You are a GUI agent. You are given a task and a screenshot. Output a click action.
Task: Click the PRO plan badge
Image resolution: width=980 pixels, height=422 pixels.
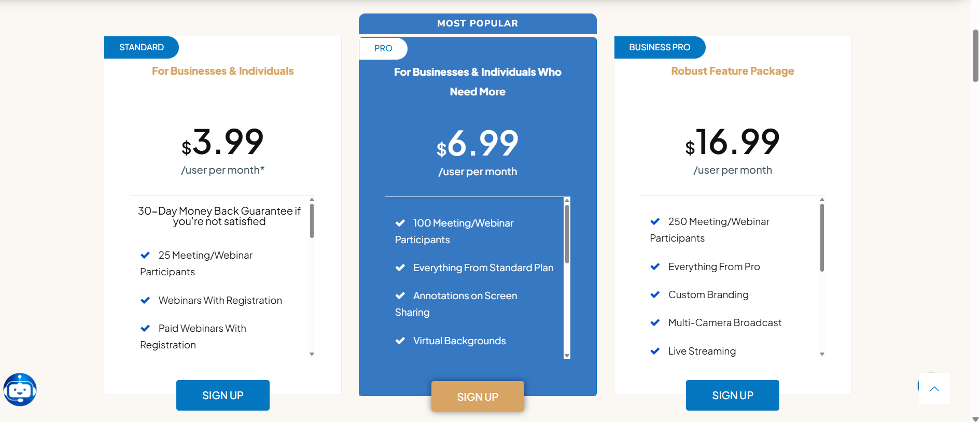[x=383, y=48]
